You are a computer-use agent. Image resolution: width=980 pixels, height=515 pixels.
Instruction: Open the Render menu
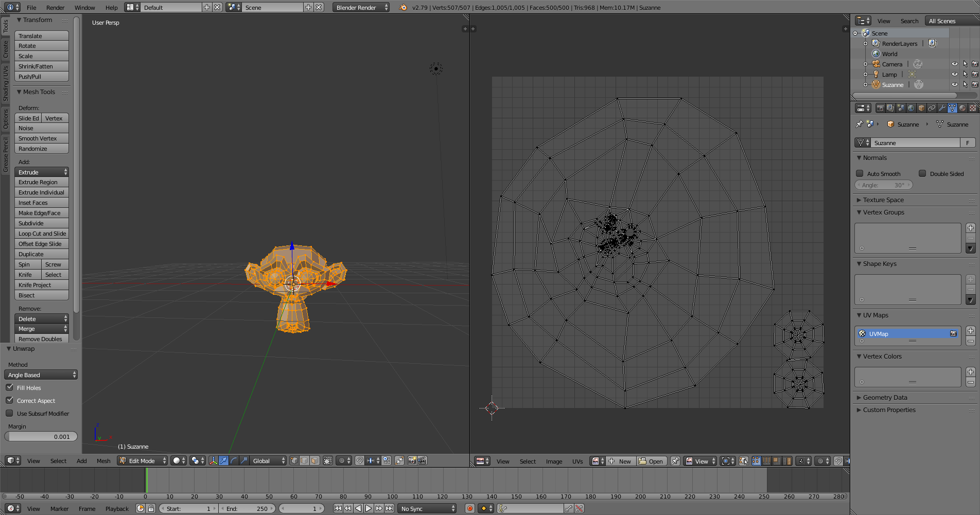[56, 8]
